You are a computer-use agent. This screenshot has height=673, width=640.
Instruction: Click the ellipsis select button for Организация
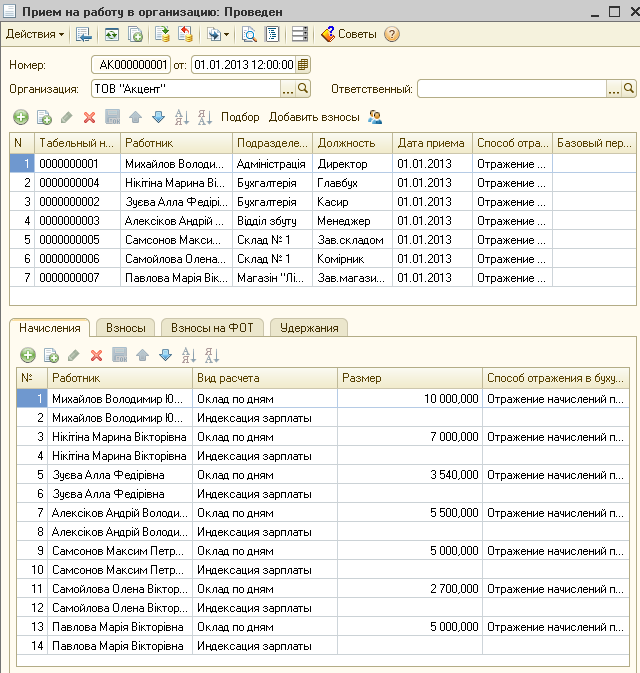click(x=288, y=89)
